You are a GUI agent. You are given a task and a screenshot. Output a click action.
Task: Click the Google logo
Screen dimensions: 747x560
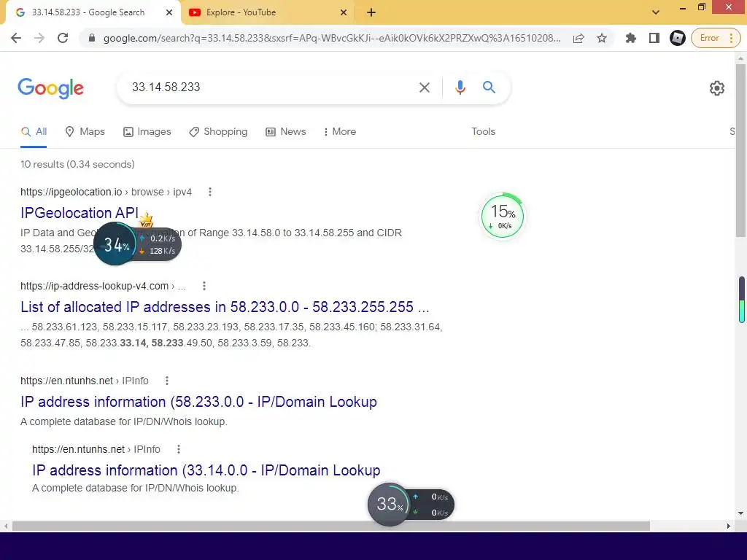coord(51,88)
